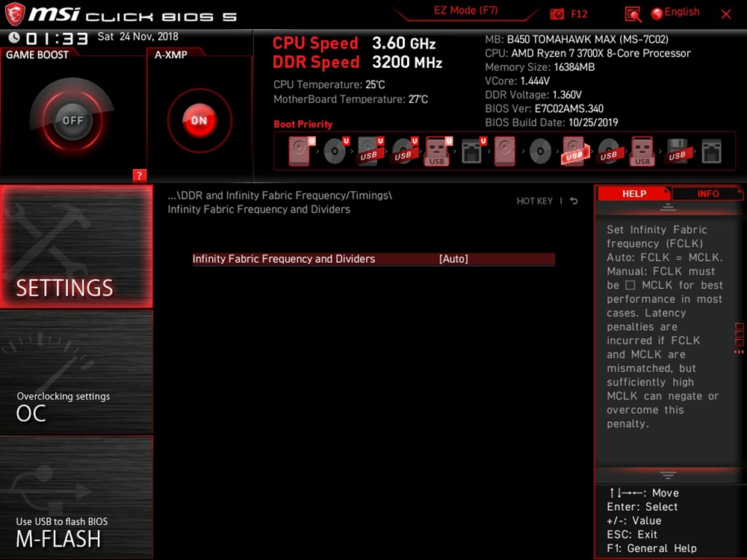
Task: Open the M-FLASH BIOS flashing section
Action: [76, 497]
